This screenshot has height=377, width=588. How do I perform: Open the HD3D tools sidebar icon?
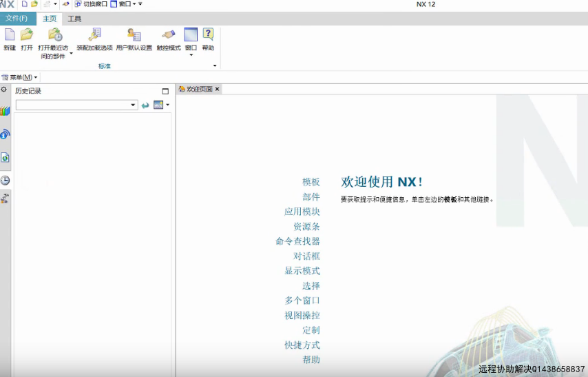click(x=5, y=134)
